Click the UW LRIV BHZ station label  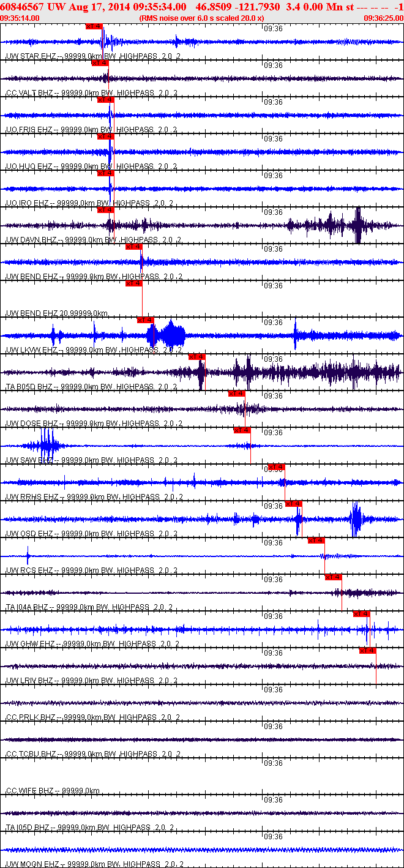tap(92, 681)
